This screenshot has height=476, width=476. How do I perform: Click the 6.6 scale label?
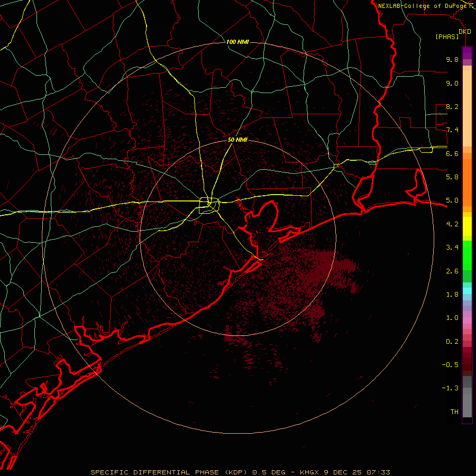tap(452, 154)
